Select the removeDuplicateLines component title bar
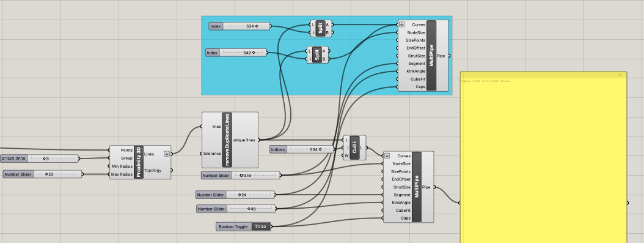Viewport: 644px width, 243px height. pos(227,140)
